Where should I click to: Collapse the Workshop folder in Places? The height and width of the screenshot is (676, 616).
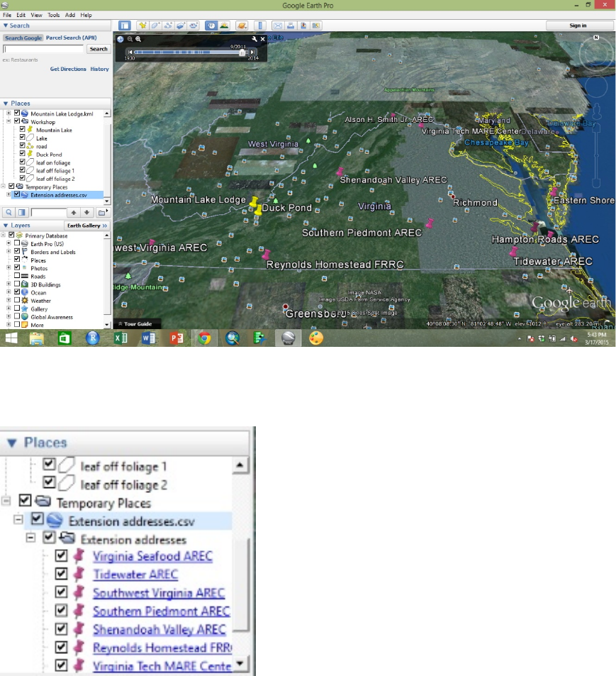pos(9,121)
